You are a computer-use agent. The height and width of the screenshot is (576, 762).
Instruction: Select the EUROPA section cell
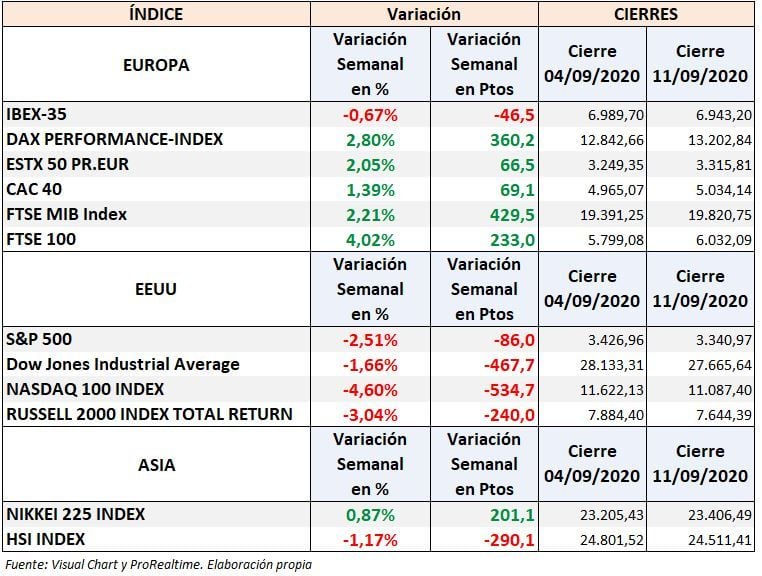click(x=156, y=65)
